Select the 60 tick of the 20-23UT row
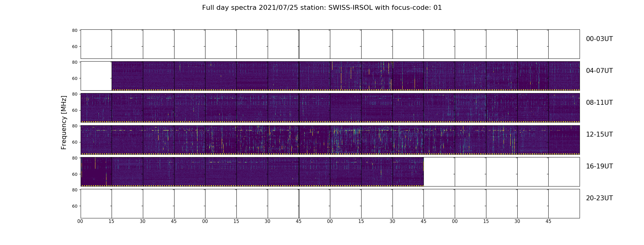 click(75, 206)
